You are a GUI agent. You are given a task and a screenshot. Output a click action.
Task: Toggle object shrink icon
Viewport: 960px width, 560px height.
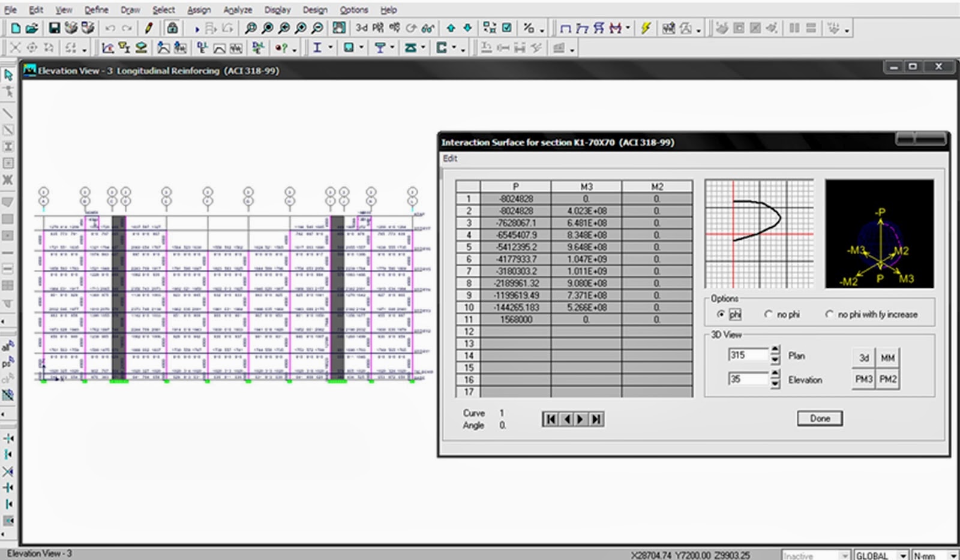click(x=490, y=28)
